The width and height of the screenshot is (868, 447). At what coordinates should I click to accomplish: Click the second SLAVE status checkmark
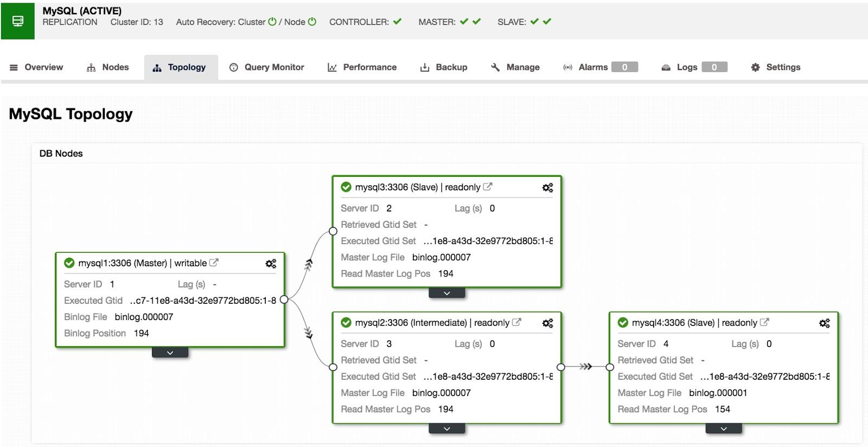(547, 22)
